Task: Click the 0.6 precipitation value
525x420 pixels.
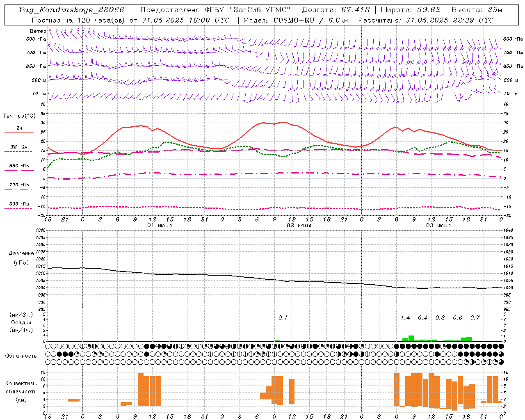Action: pyautogui.click(x=457, y=317)
